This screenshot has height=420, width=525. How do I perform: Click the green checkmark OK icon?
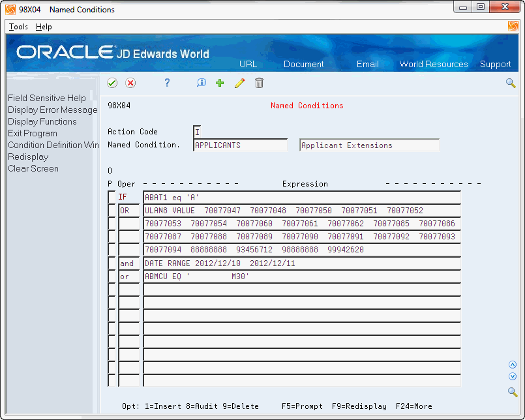click(112, 83)
